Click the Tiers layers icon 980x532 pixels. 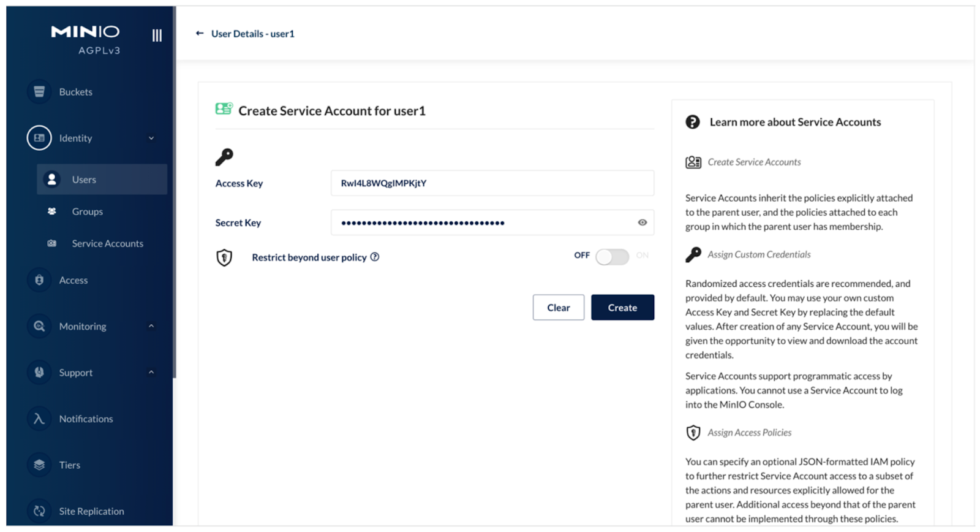click(39, 465)
